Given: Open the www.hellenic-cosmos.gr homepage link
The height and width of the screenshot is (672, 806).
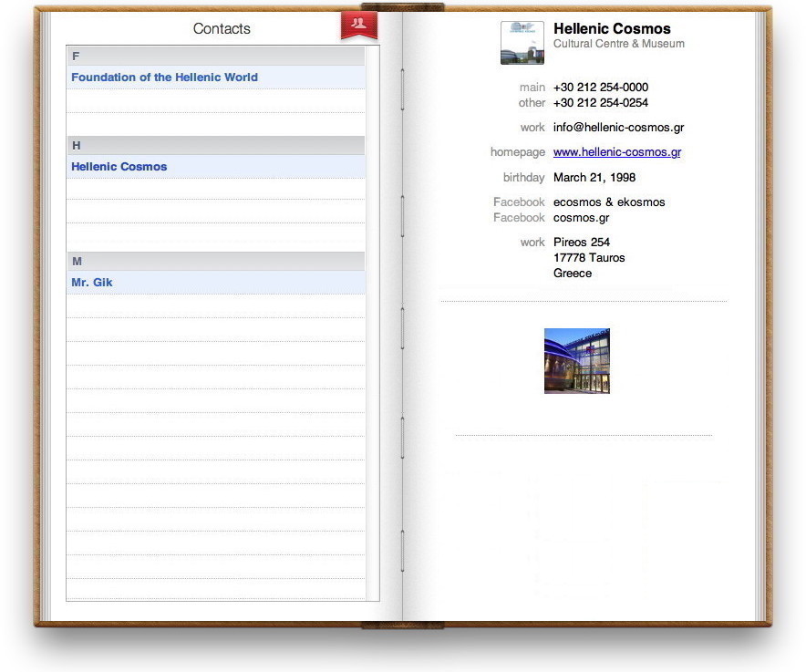Looking at the screenshot, I should [617, 152].
